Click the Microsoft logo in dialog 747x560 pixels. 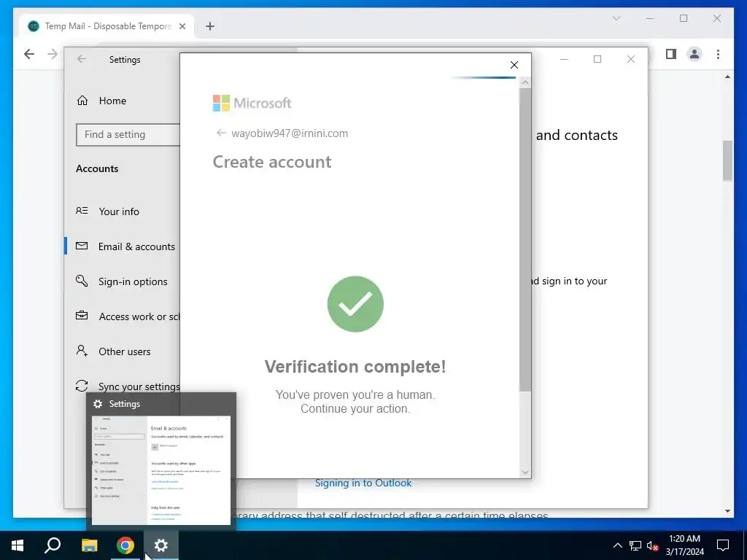tap(252, 103)
